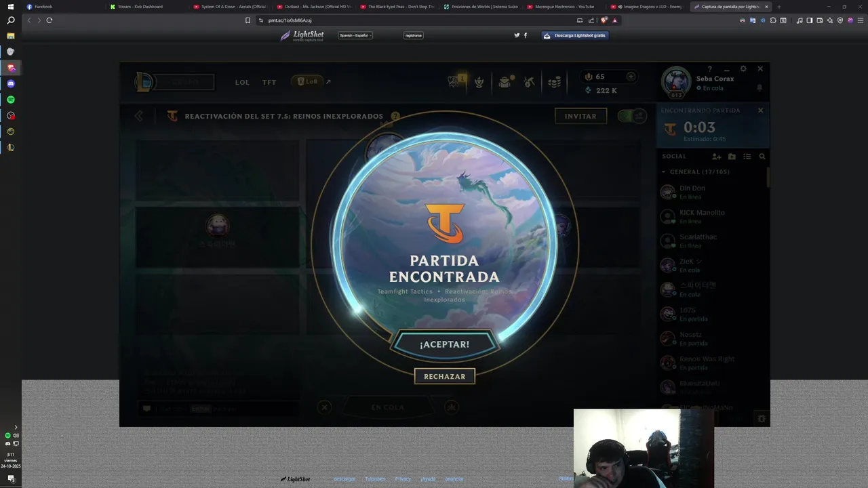868x488 pixels.
Task: Open the Spanish - Español language dropdown
Action: [355, 35]
